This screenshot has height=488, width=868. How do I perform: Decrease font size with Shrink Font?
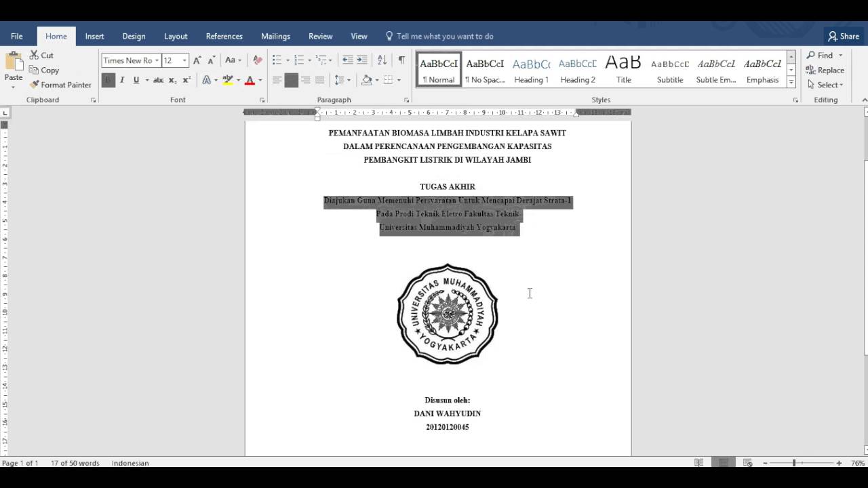212,60
